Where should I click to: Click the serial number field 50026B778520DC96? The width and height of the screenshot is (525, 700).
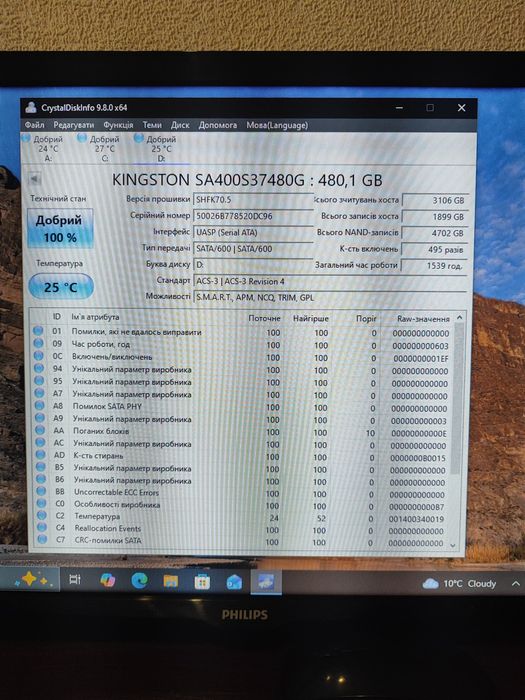coord(253,216)
